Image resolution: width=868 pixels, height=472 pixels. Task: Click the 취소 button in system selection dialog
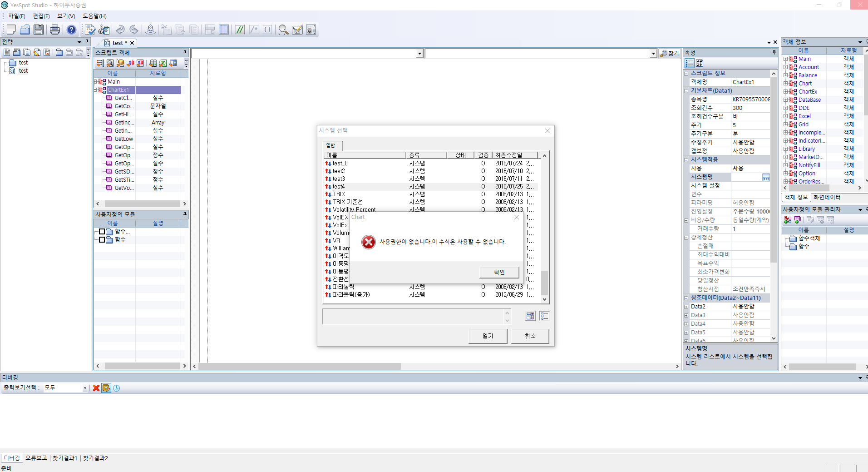[530, 336]
